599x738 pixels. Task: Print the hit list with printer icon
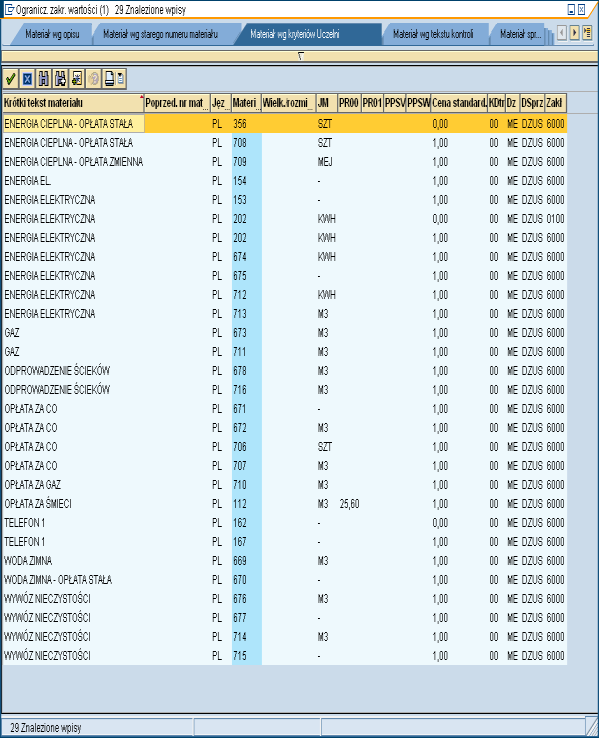click(109, 79)
